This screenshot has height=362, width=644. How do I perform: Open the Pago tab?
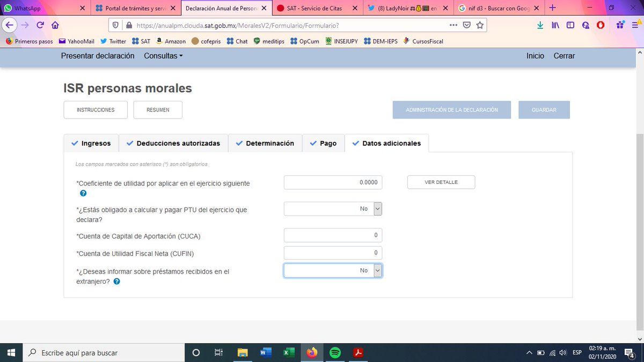323,143
